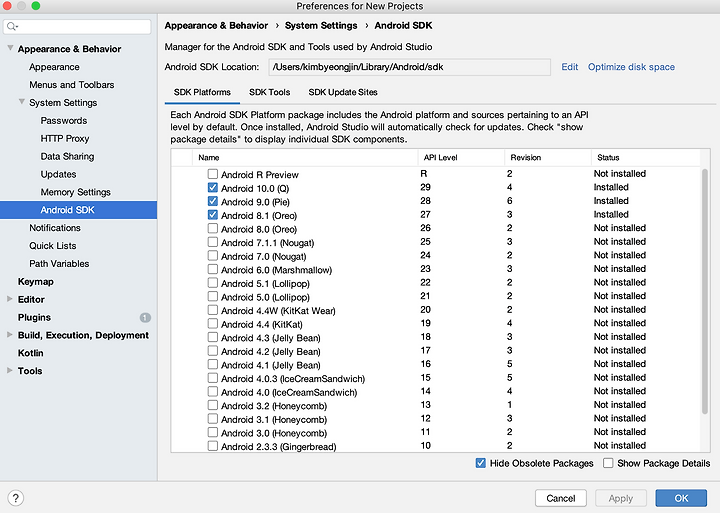Image resolution: width=720 pixels, height=513 pixels.
Task: Check the Android 3.2 (Honeycomb) checkbox
Action: [213, 405]
